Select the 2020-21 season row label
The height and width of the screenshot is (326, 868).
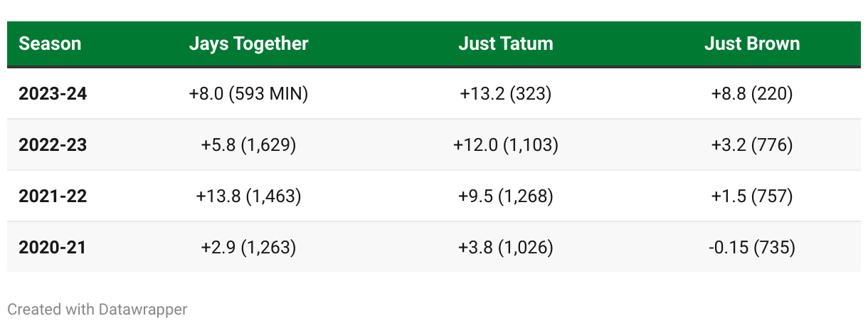point(53,247)
